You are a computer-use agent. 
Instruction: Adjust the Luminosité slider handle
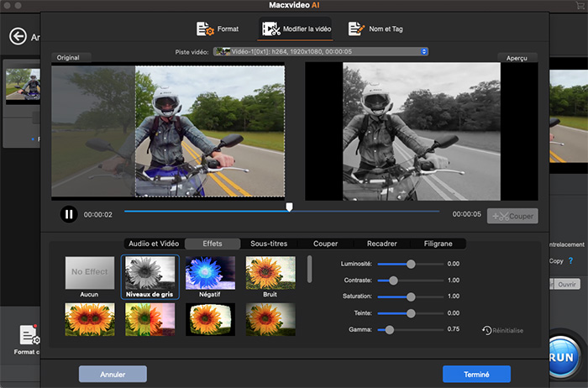[411, 264]
